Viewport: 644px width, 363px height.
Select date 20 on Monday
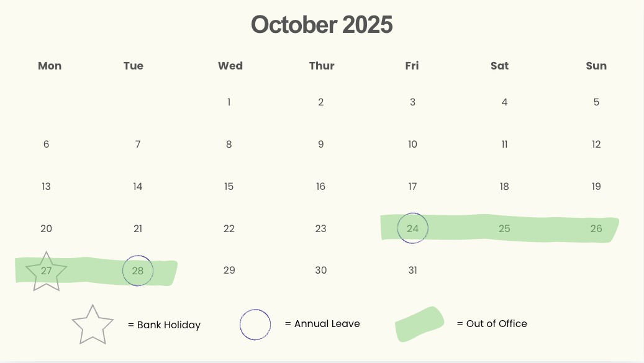46,228
